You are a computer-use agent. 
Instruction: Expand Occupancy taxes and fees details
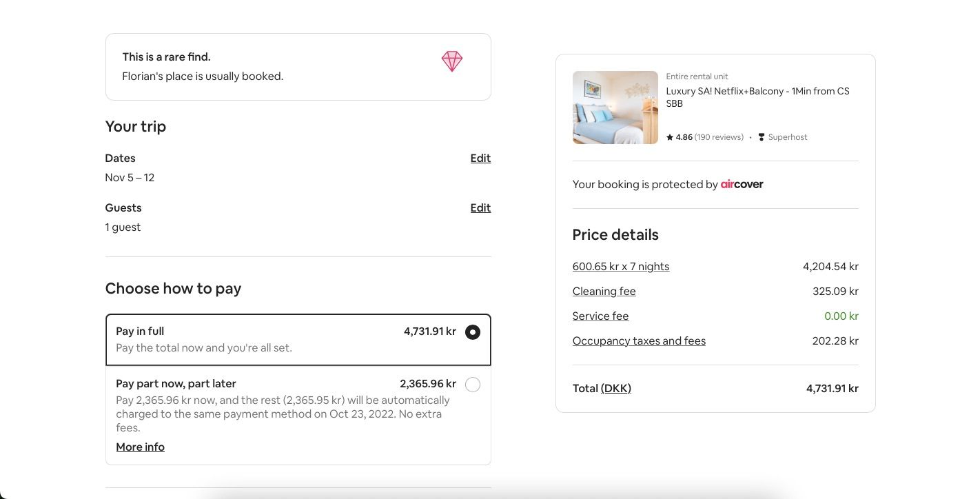pos(639,340)
